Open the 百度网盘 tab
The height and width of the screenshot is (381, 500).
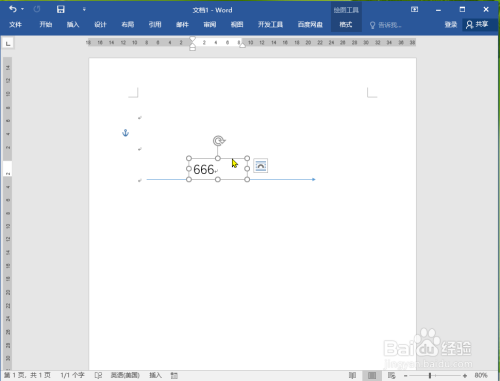tap(310, 24)
